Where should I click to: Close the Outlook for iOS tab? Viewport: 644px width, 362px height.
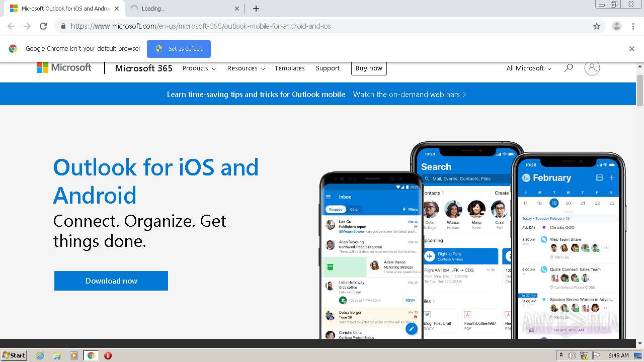pyautogui.click(x=116, y=9)
